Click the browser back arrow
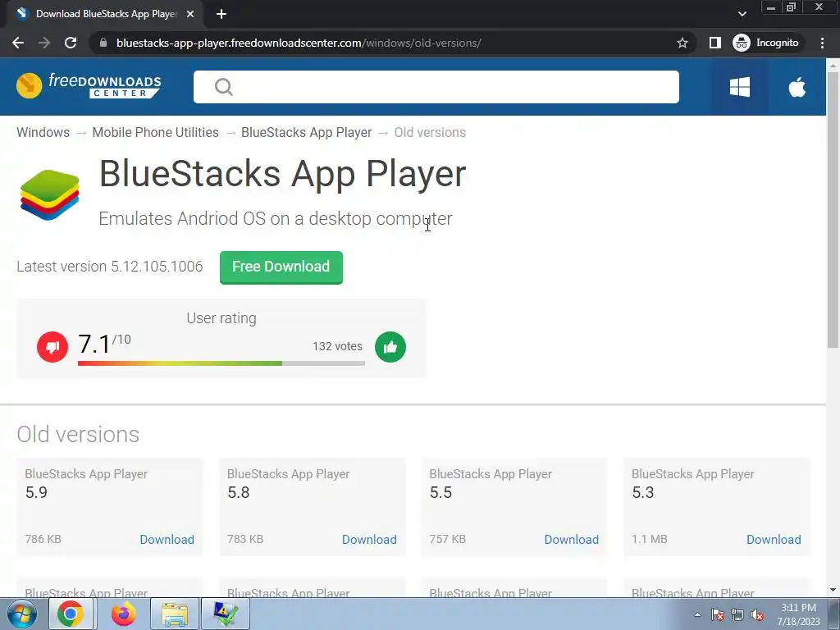The height and width of the screenshot is (630, 840). click(18, 43)
